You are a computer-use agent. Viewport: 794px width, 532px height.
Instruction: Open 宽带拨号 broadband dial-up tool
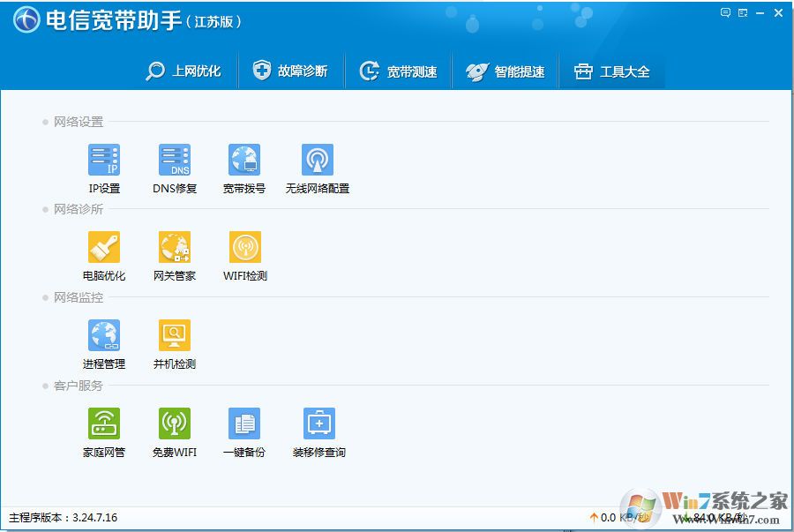pos(244,168)
